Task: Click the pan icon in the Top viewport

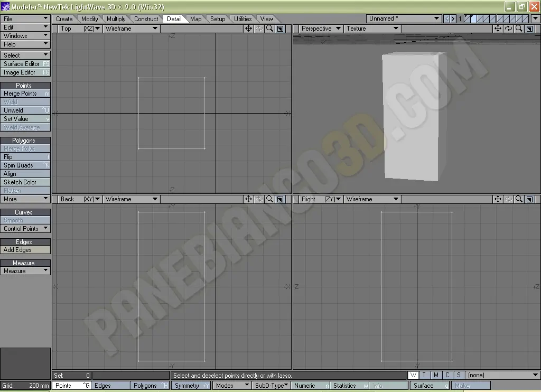Action: coord(248,29)
